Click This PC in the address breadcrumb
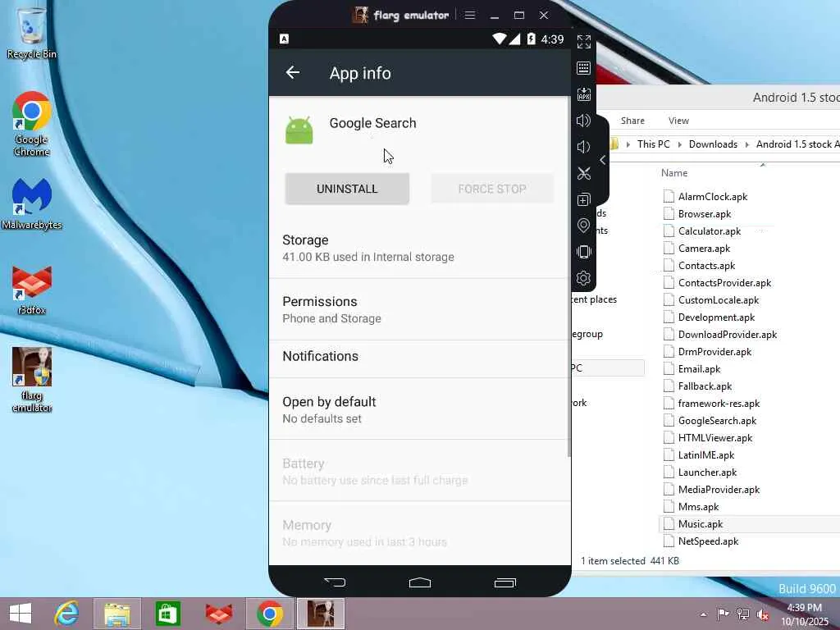 [654, 144]
